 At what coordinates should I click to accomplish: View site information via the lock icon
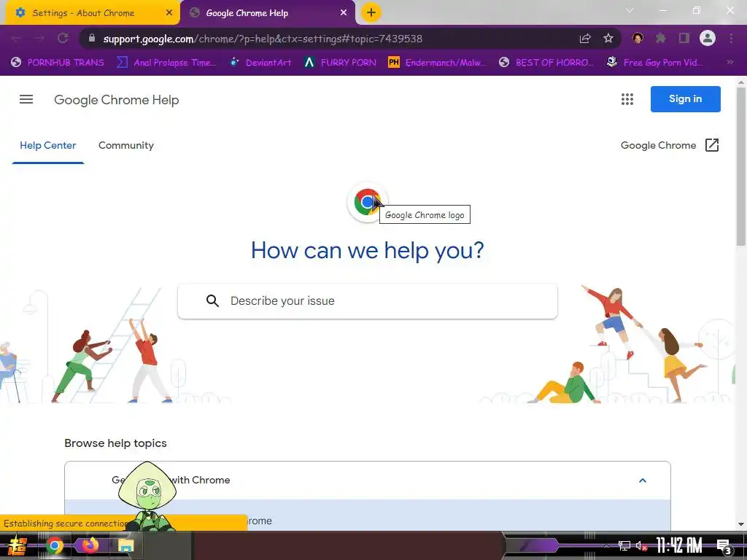coord(92,38)
